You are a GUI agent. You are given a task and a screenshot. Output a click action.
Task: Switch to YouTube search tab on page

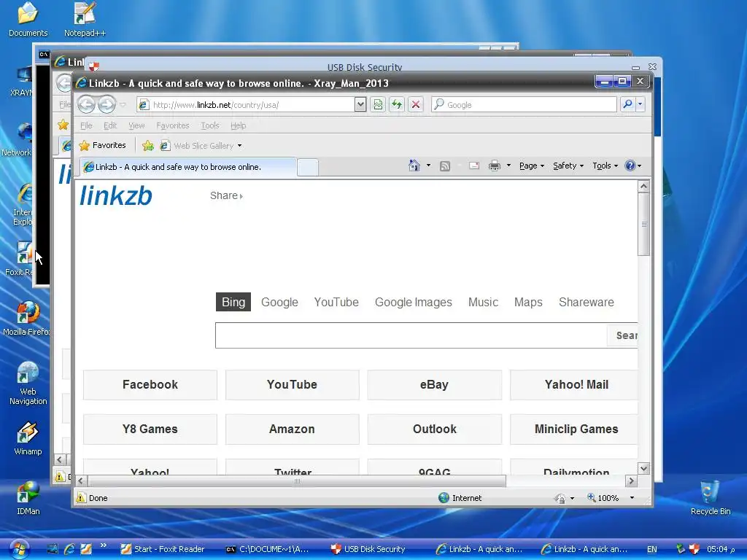point(336,303)
